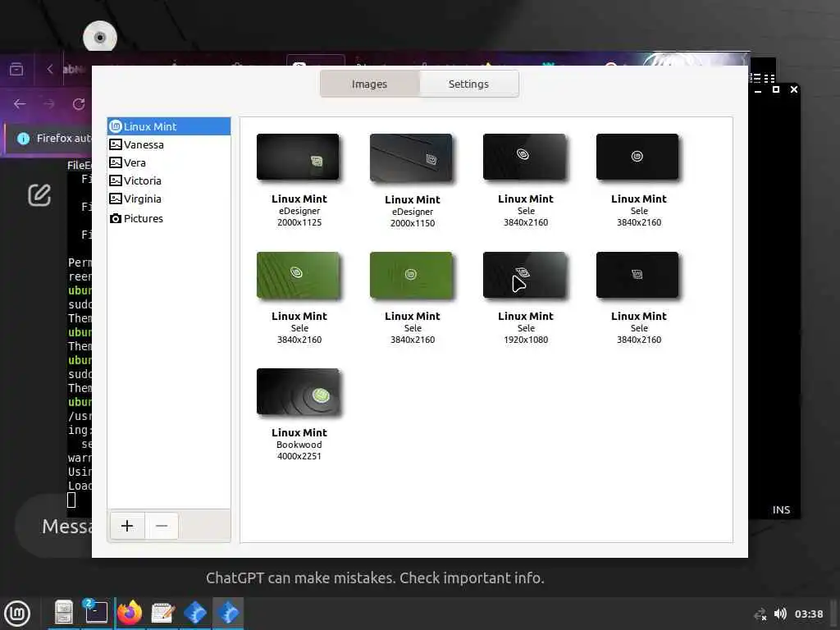Click the 2000x1125 resolution label
Viewport: 840px width, 630px height.
(299, 222)
